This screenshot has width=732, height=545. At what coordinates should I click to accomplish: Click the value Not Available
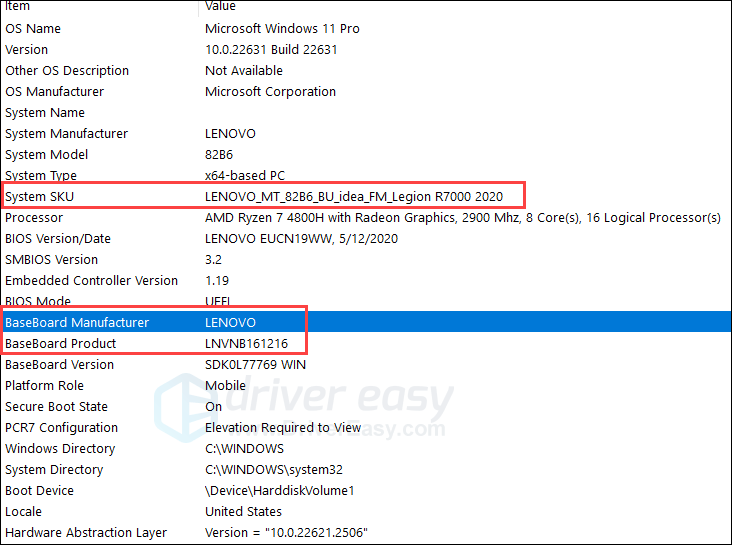pyautogui.click(x=244, y=71)
